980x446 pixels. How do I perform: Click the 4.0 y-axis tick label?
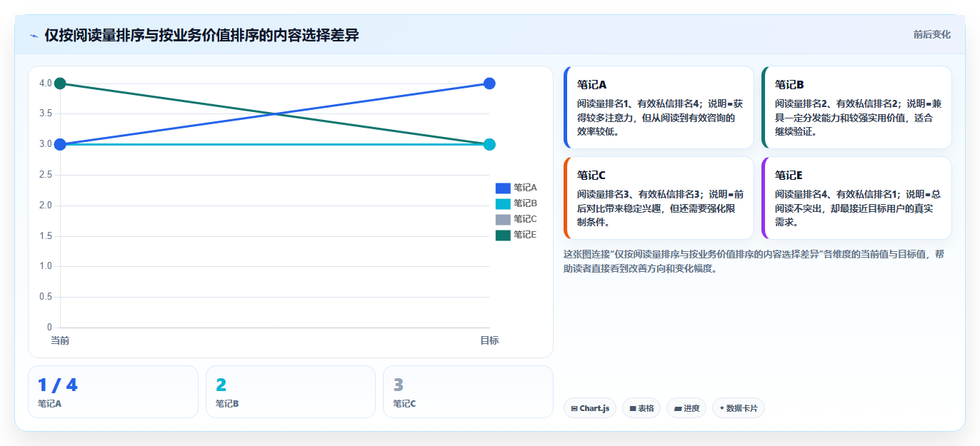(46, 83)
